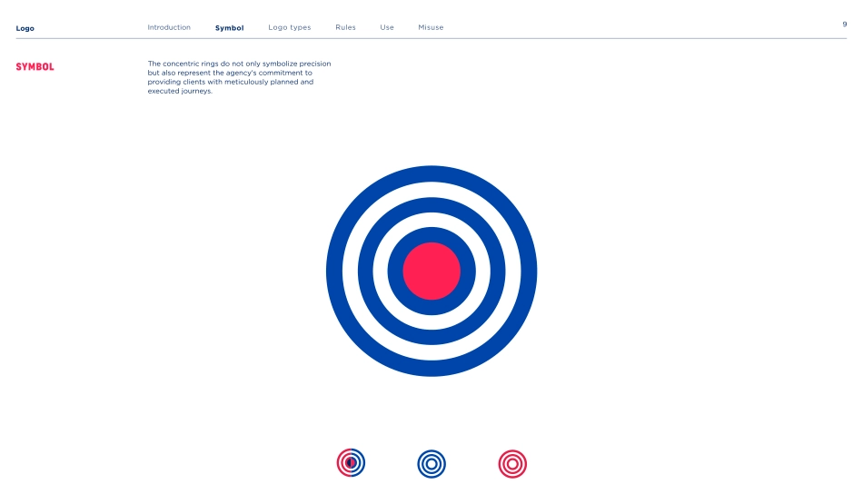Click the split red-and-blue ring symbol variant
Viewport: 863px width, 504px height.
[351, 463]
